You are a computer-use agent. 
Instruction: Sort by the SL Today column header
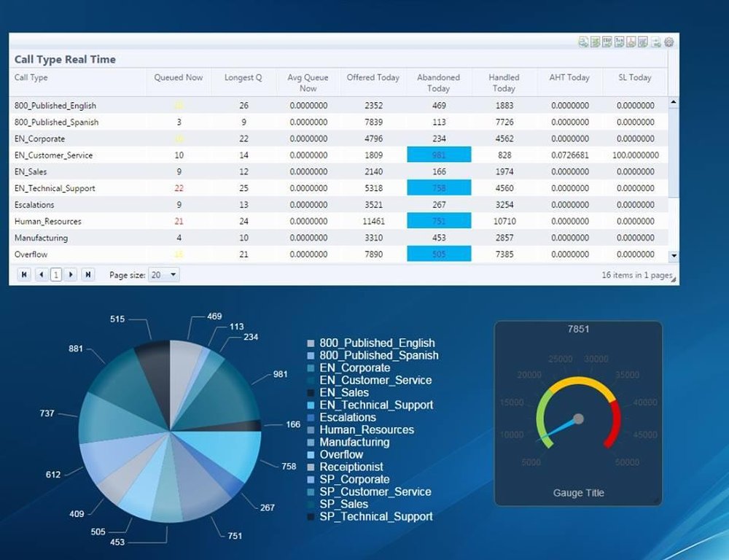635,78
